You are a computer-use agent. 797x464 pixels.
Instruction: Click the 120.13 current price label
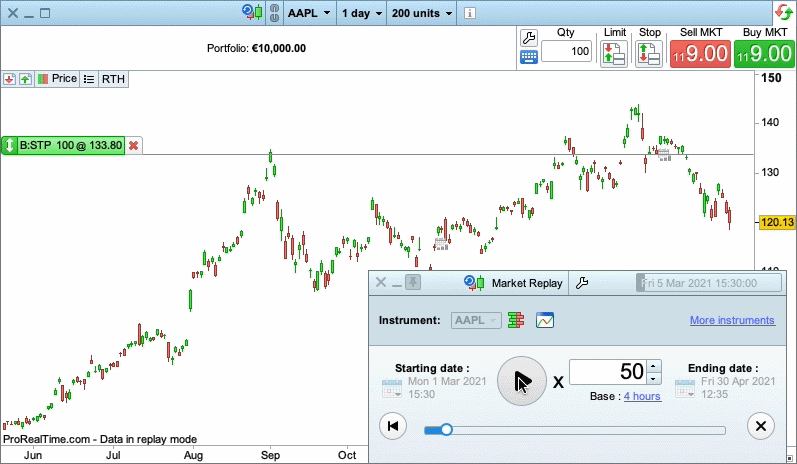click(777, 223)
